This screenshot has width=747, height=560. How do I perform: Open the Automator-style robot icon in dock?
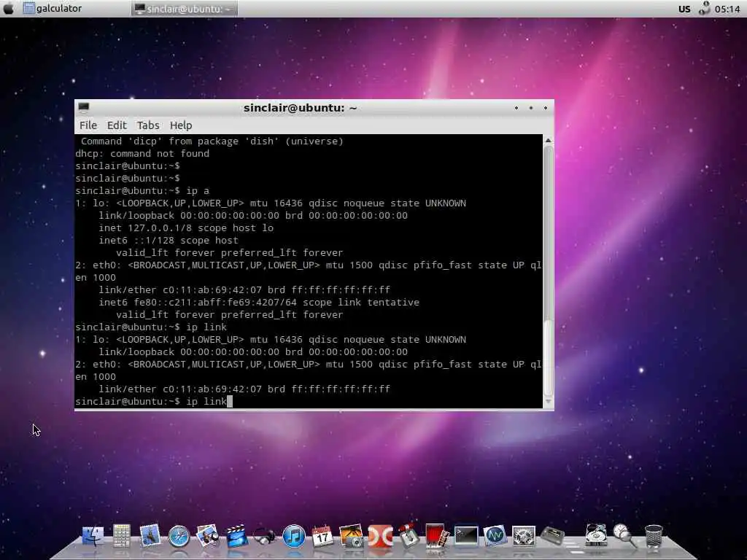[409, 536]
